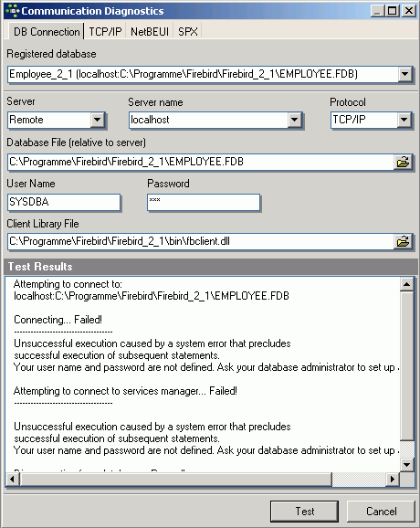Screen dimensions: 420x528
Task: Click the Client Library File path field
Action: (x=201, y=241)
